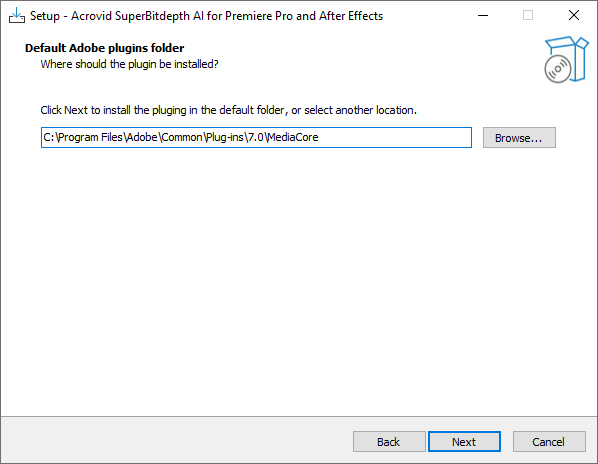Click the Adobe segment in folder path
This screenshot has width=598, height=464.
click(x=142, y=138)
